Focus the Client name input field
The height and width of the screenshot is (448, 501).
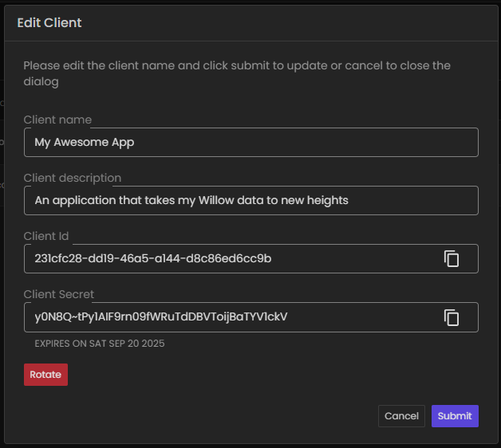(x=250, y=143)
